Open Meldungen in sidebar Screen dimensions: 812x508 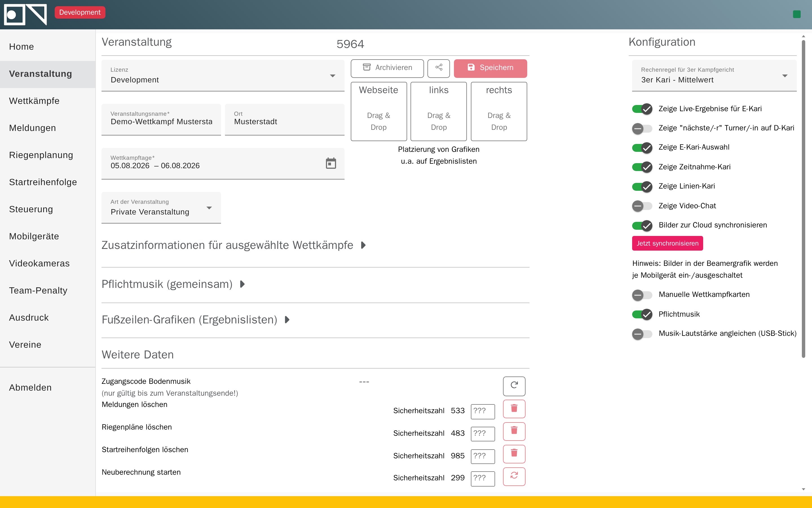coord(48,128)
